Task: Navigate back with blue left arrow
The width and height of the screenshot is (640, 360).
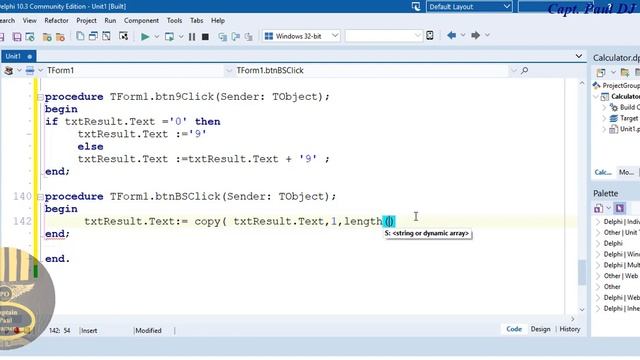Action: 451,36
